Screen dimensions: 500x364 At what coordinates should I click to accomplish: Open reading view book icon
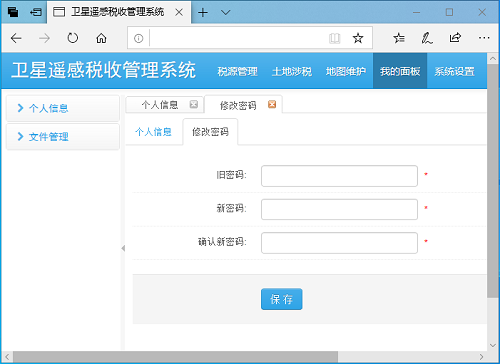click(334, 38)
